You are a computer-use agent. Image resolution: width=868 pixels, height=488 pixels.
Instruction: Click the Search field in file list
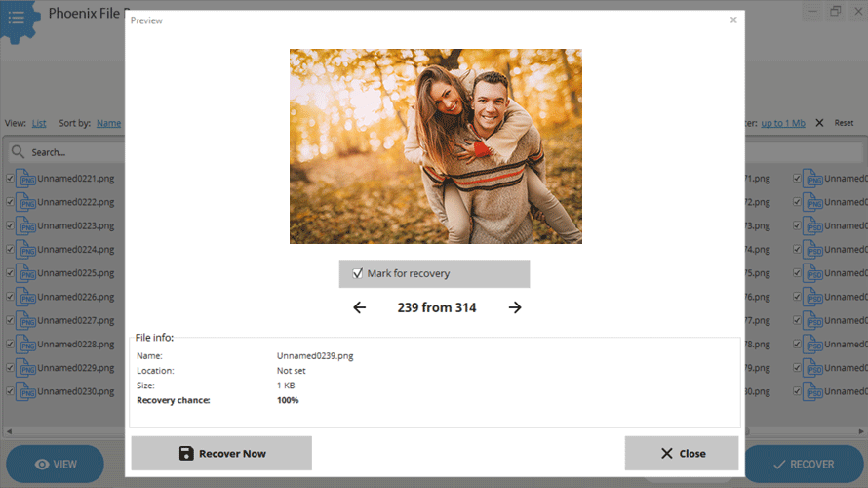click(x=66, y=152)
